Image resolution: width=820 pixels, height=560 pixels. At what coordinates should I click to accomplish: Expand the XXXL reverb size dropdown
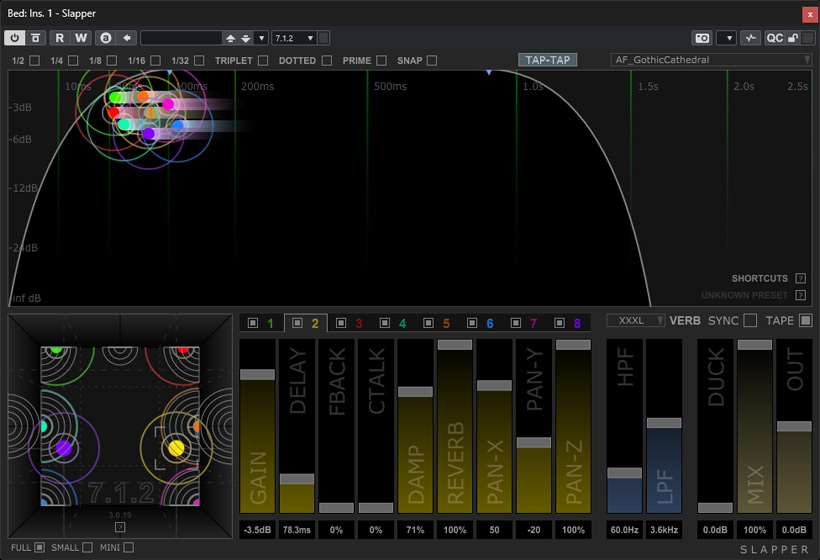(636, 321)
